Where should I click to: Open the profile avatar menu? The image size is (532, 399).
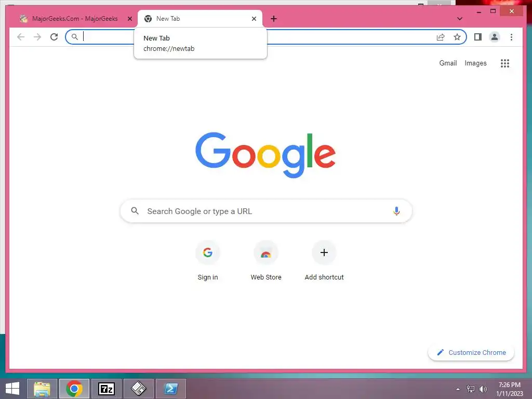point(495,37)
